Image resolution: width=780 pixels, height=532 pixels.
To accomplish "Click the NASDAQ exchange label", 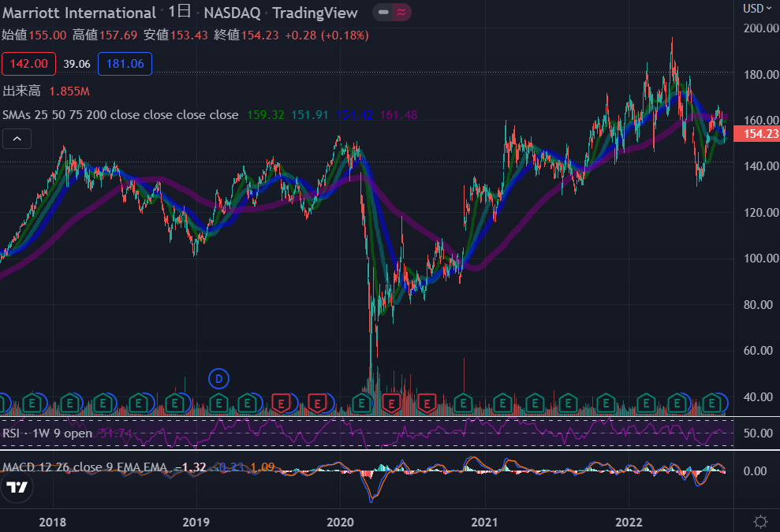I will point(233,13).
